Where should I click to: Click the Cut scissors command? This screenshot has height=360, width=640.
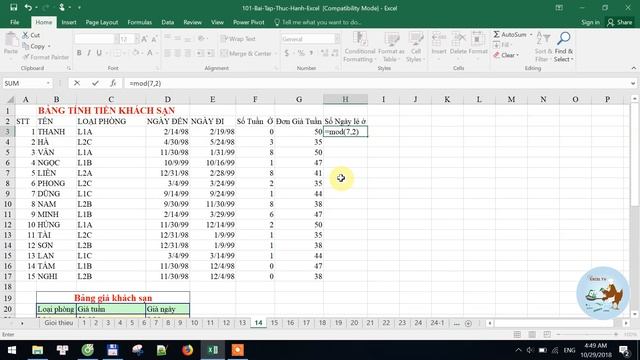pos(31,36)
